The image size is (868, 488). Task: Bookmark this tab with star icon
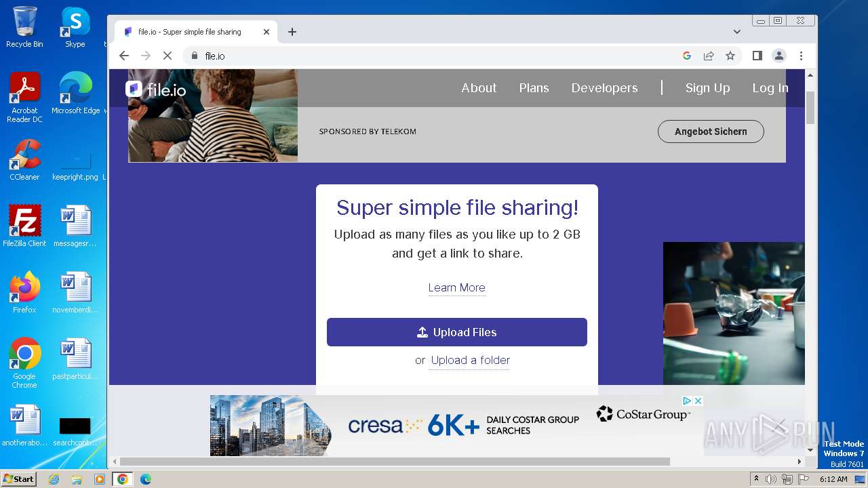point(730,56)
